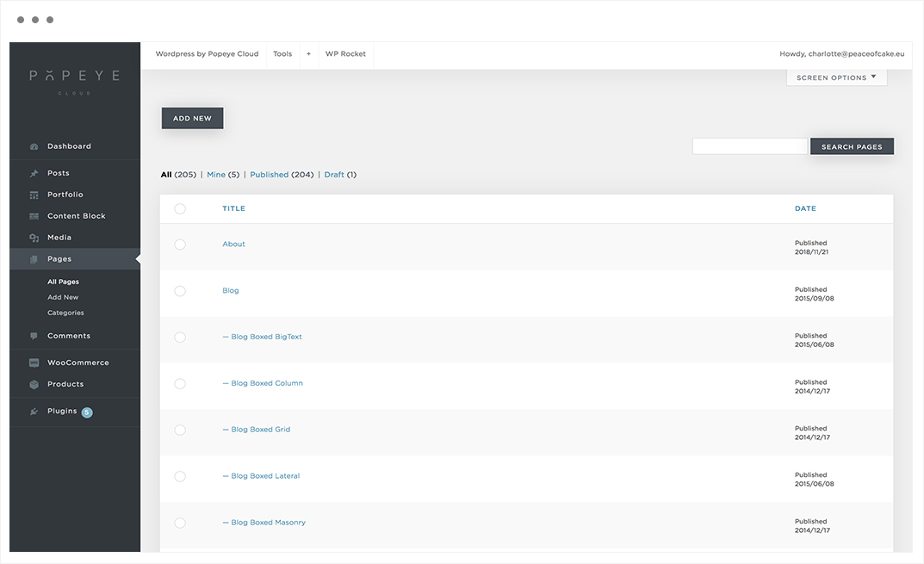Image resolution: width=924 pixels, height=564 pixels.
Task: Click the Popeye Cloud logo
Action: coord(75,81)
